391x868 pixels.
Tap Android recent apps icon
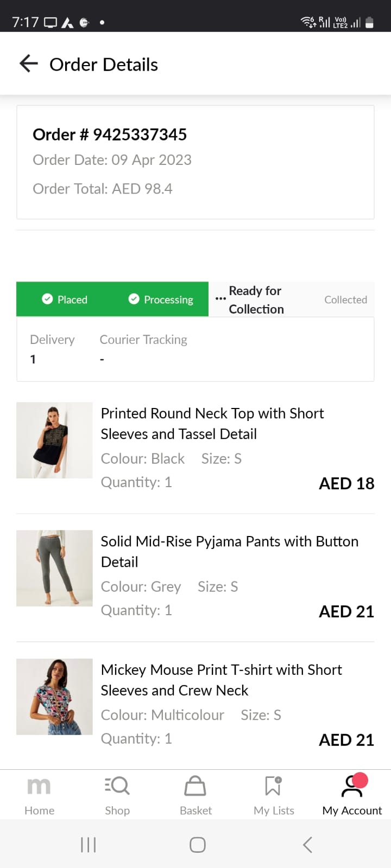coord(88,845)
